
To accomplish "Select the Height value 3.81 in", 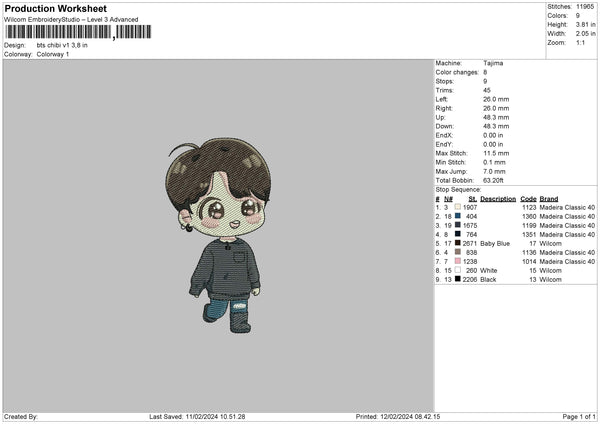I will pos(585,24).
